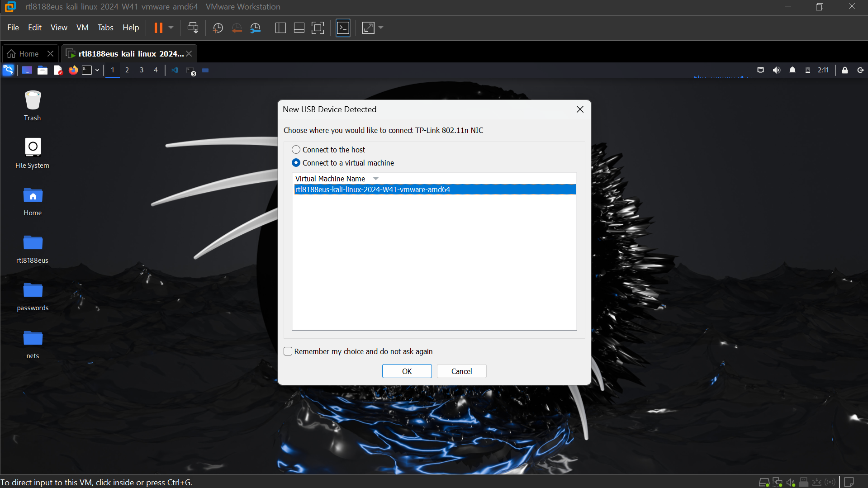868x488 pixels.
Task: Click the VS Code taskbar icon
Action: click(x=175, y=70)
